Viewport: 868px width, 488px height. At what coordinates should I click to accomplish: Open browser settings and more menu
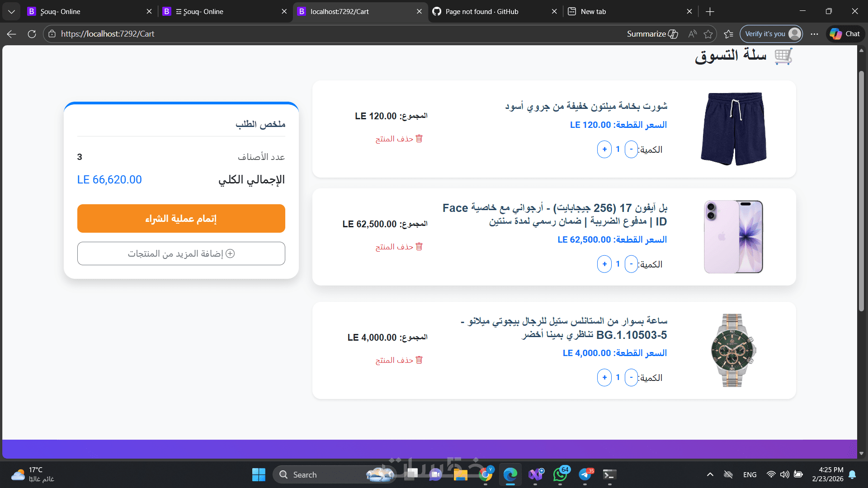pos(814,34)
